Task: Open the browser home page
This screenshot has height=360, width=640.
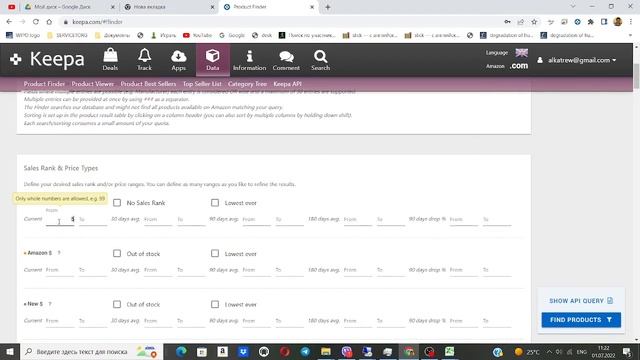Action: point(49,22)
